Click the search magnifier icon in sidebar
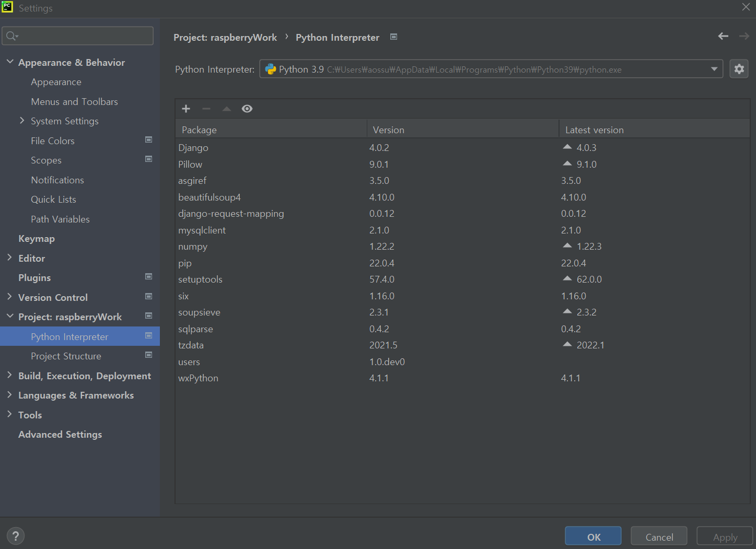The height and width of the screenshot is (549, 756). (x=11, y=36)
